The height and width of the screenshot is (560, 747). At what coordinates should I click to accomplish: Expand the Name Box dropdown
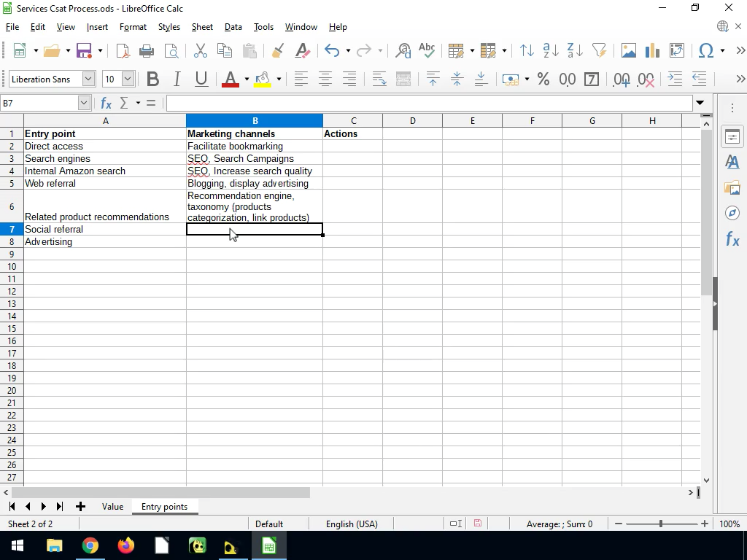(84, 103)
